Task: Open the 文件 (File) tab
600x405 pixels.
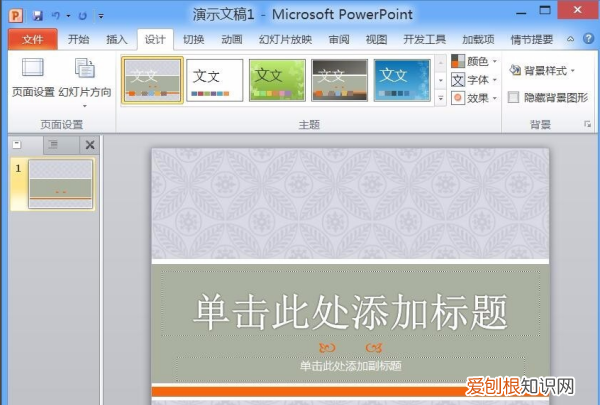Action: 33,39
